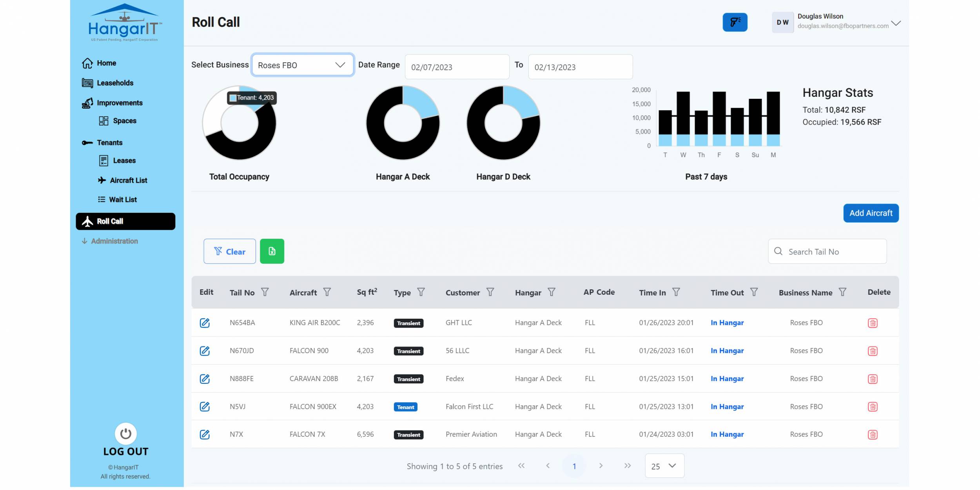Viewport: 980px width, 490px height.
Task: Delete the N888FE aircraft entry
Action: coord(873,379)
